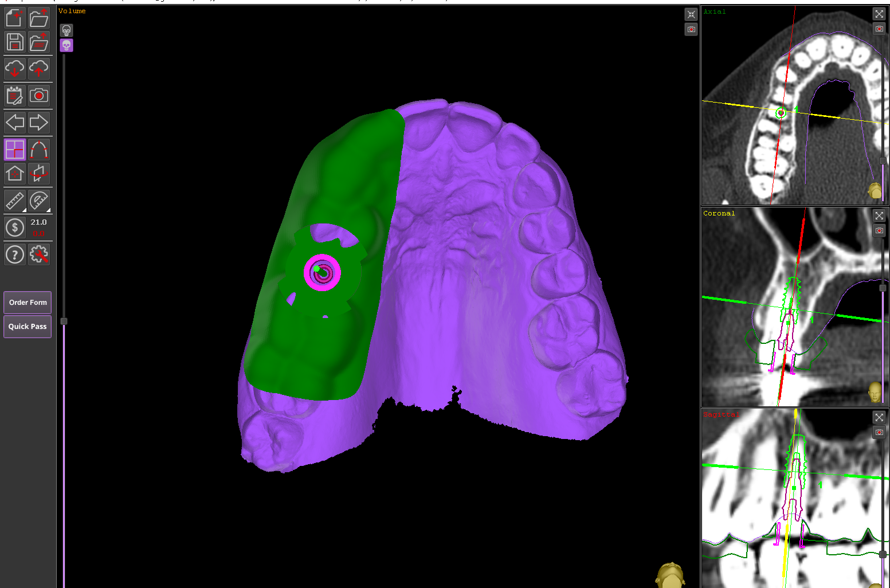Image resolution: width=890 pixels, height=588 pixels.
Task: Click the Quick Pass button
Action: click(28, 327)
